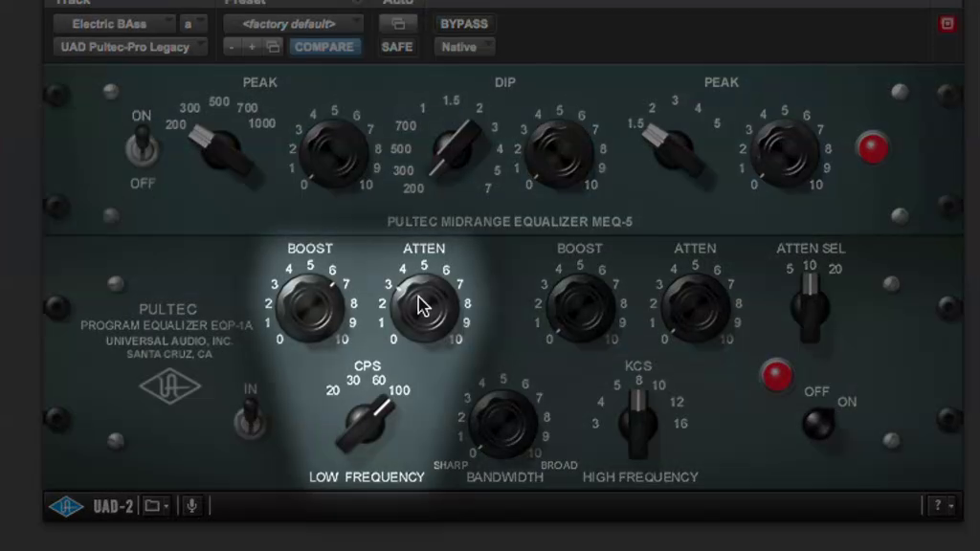980x551 pixels.
Task: Toggle the COMPARE button
Action: [324, 47]
